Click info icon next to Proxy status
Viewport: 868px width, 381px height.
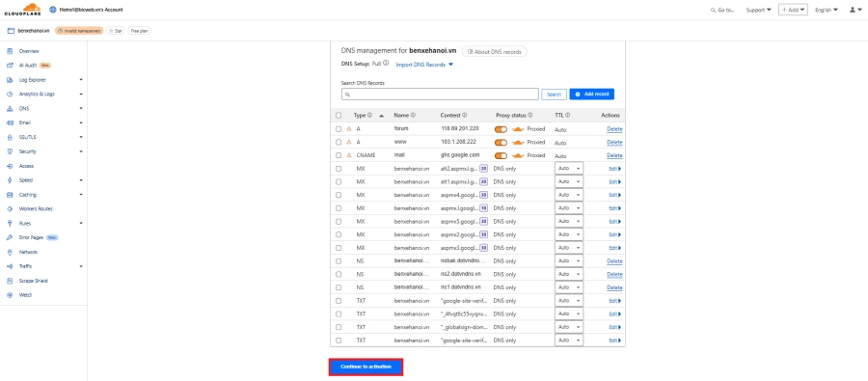[x=530, y=115]
